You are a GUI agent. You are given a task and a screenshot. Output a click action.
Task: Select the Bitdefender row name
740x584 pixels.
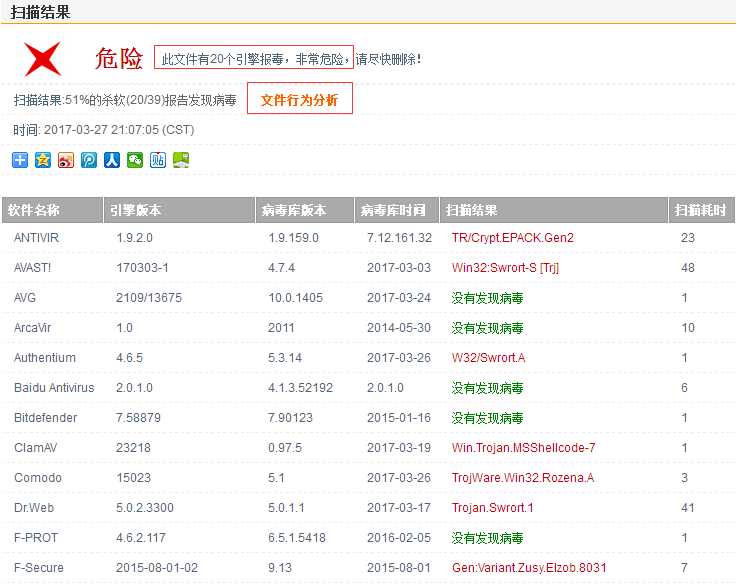tap(45, 418)
